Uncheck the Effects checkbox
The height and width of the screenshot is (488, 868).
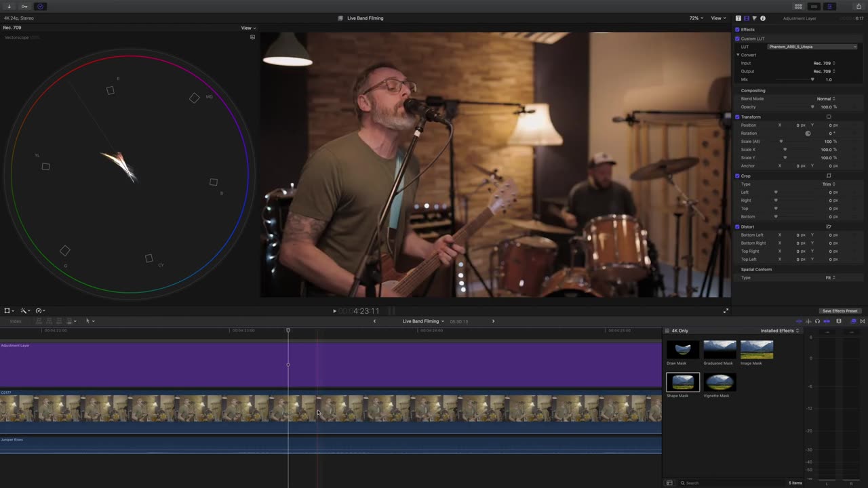pyautogui.click(x=738, y=30)
